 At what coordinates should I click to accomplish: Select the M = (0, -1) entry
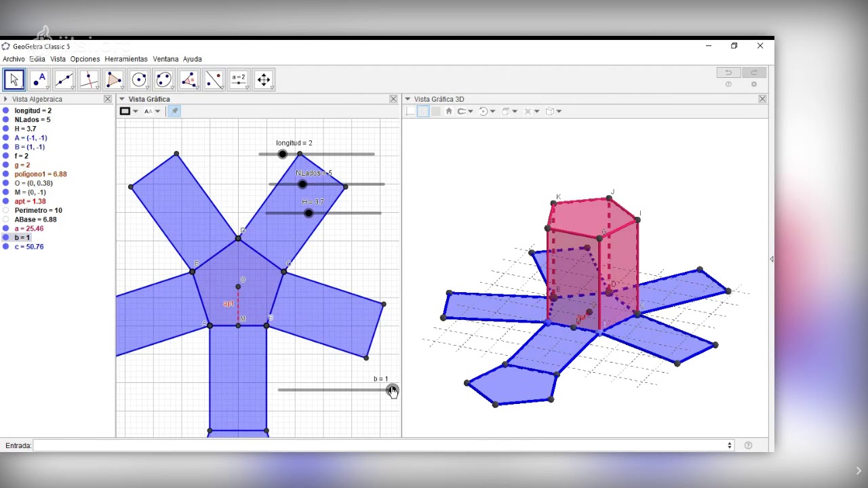coord(31,192)
